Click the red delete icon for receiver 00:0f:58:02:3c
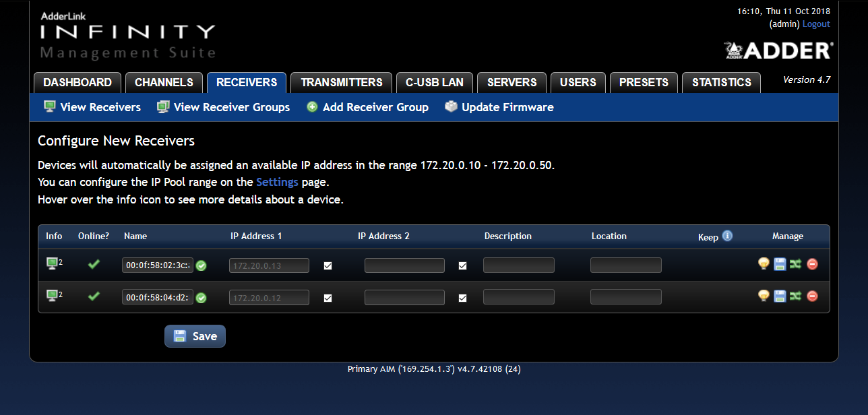 point(812,264)
